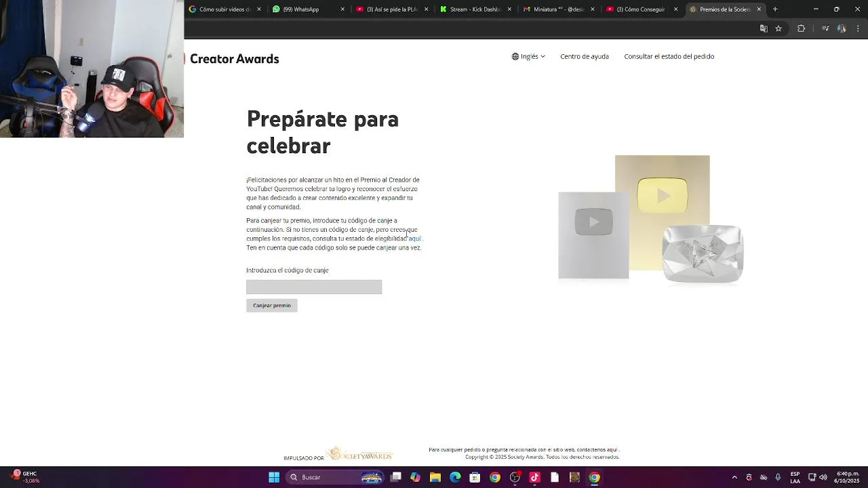Open Task View on the taskbar
Screen dimensions: 868x488
[x=396, y=477]
